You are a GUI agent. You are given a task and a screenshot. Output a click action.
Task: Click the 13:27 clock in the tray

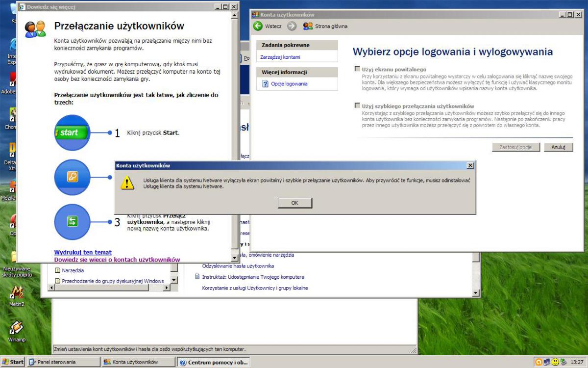pyautogui.click(x=577, y=362)
